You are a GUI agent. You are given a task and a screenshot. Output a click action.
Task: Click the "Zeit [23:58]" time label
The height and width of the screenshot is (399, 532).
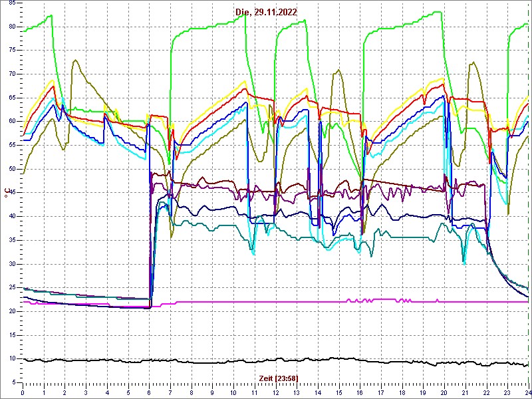pos(279,378)
